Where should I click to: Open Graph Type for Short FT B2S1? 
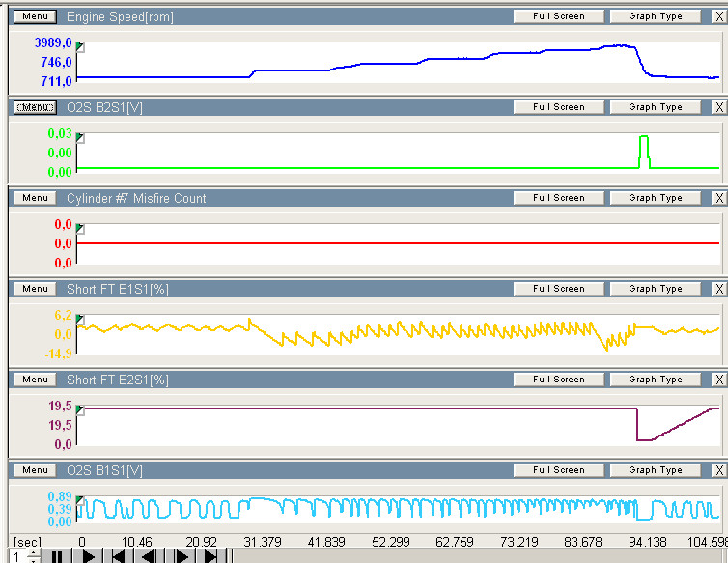pos(656,380)
